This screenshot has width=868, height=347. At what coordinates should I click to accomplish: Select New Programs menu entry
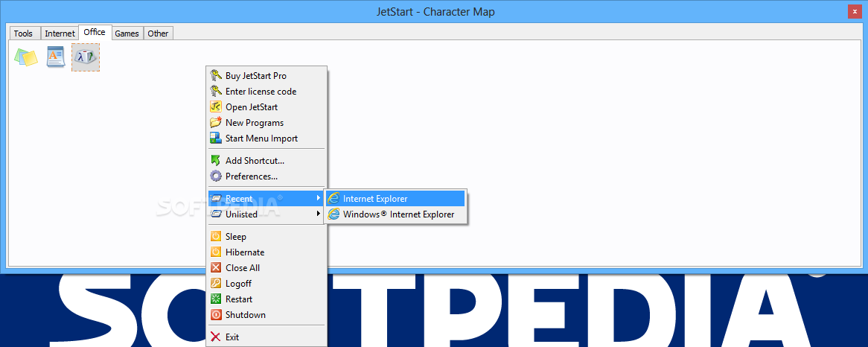pyautogui.click(x=267, y=122)
